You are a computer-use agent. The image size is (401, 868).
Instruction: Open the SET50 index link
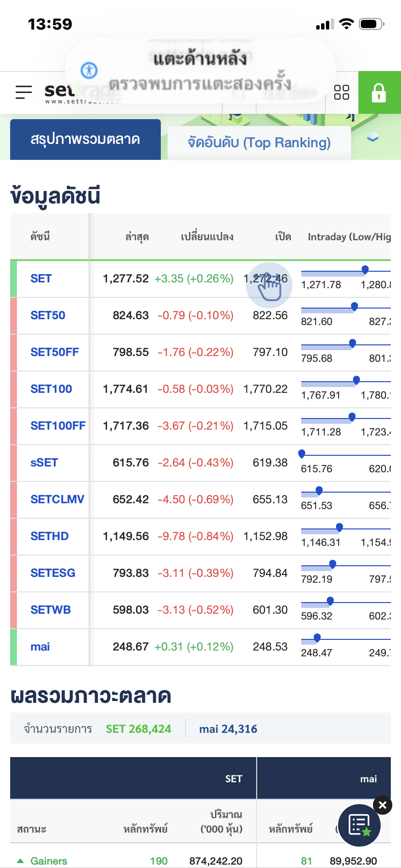(48, 315)
